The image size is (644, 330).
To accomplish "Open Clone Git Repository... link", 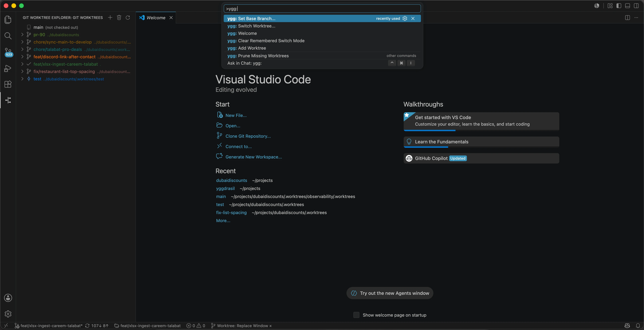I will pos(248,136).
